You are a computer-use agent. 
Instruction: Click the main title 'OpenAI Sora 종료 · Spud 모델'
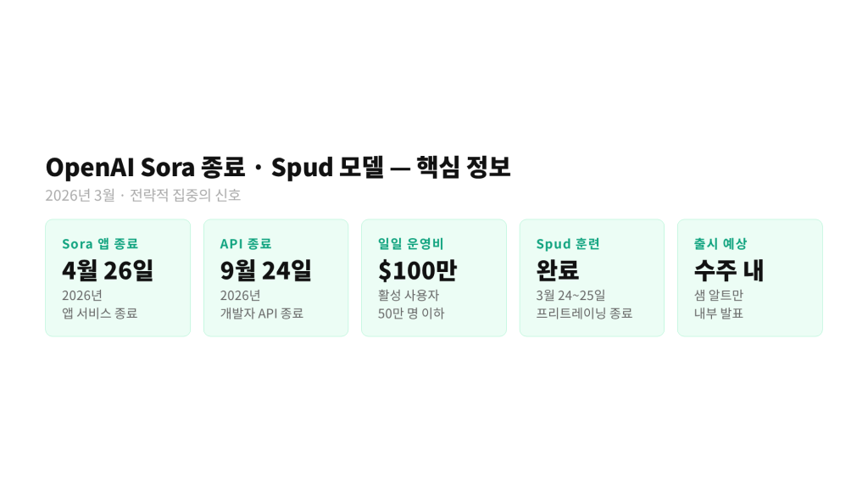pyautogui.click(x=278, y=167)
